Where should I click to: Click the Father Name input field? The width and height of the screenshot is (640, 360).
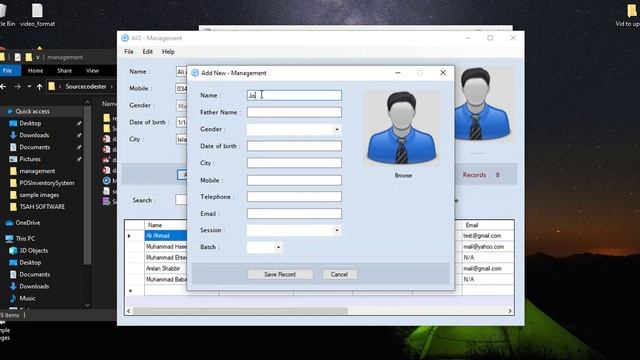click(x=294, y=112)
